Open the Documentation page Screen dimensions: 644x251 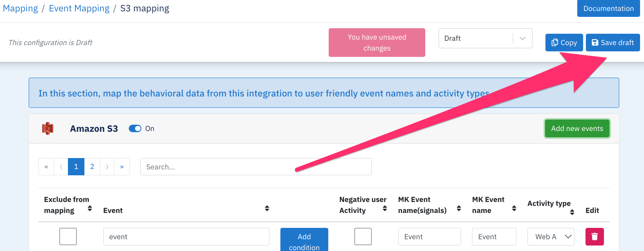(x=608, y=9)
